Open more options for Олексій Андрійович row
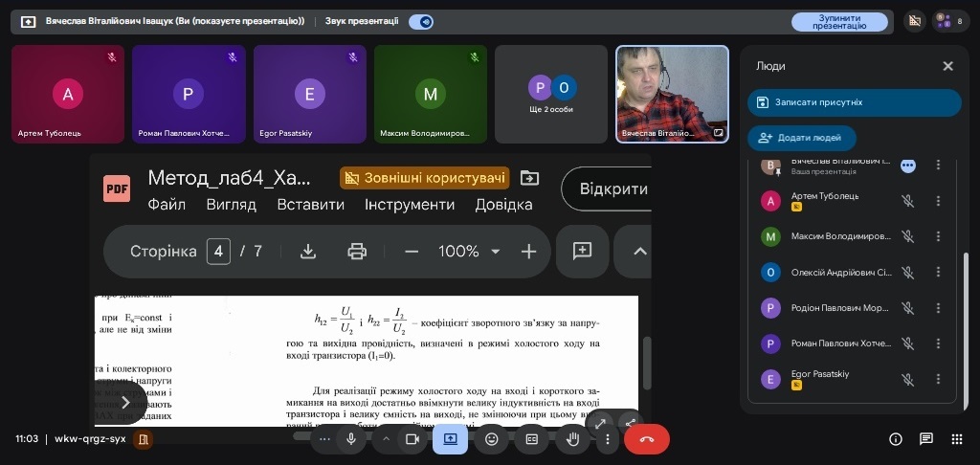 [938, 273]
